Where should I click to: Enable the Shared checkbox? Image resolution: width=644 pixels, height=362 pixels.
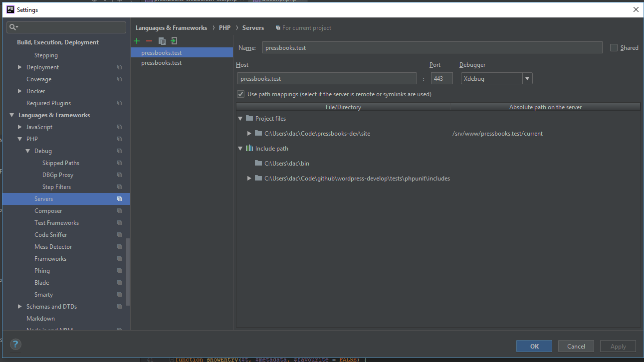[x=614, y=48]
